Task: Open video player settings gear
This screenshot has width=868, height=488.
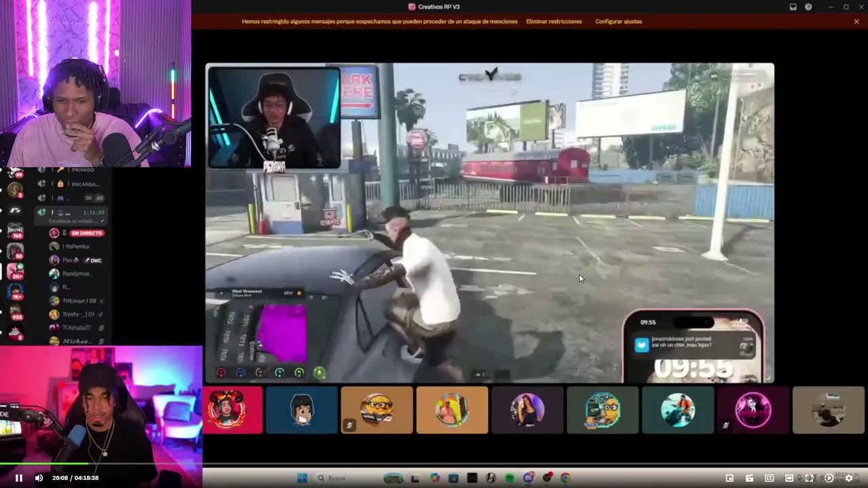Action: (x=848, y=478)
